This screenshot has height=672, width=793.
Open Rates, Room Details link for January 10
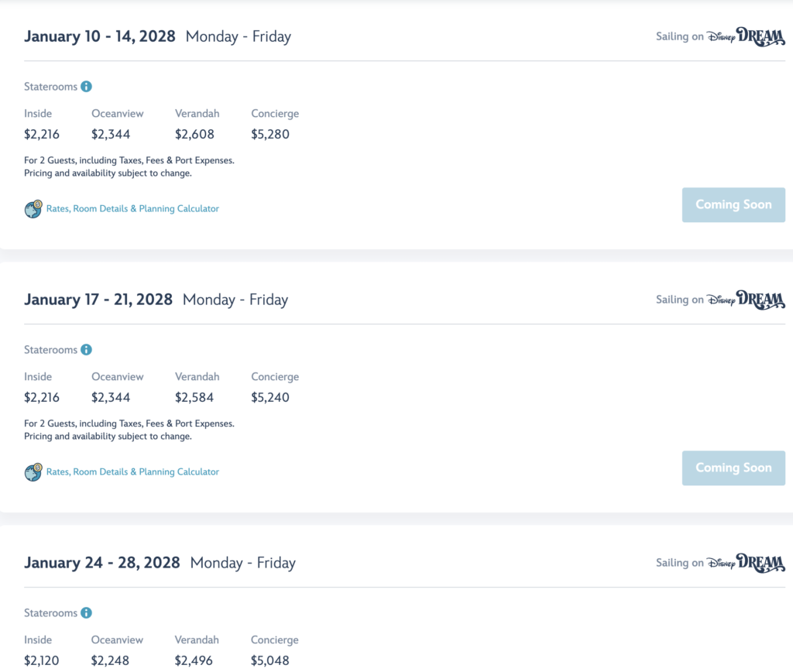point(132,209)
